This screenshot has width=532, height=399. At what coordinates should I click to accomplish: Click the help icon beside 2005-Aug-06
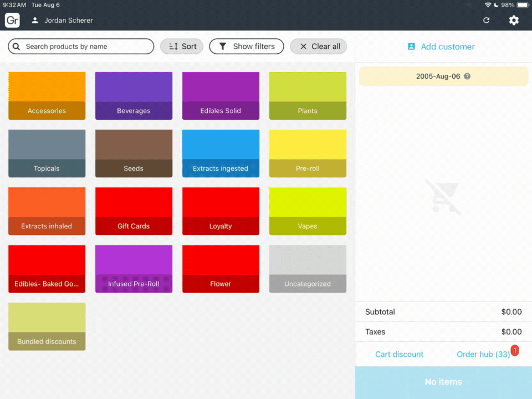click(467, 76)
